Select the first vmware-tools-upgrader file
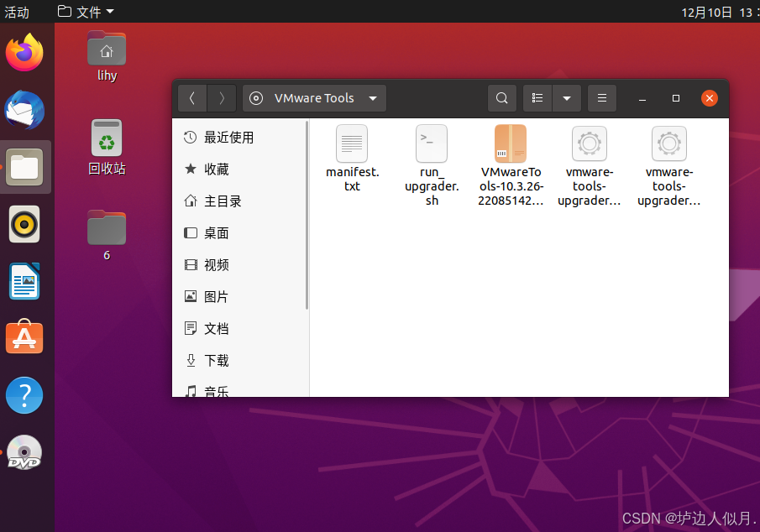Image resolution: width=760 pixels, height=532 pixels. pos(590,165)
